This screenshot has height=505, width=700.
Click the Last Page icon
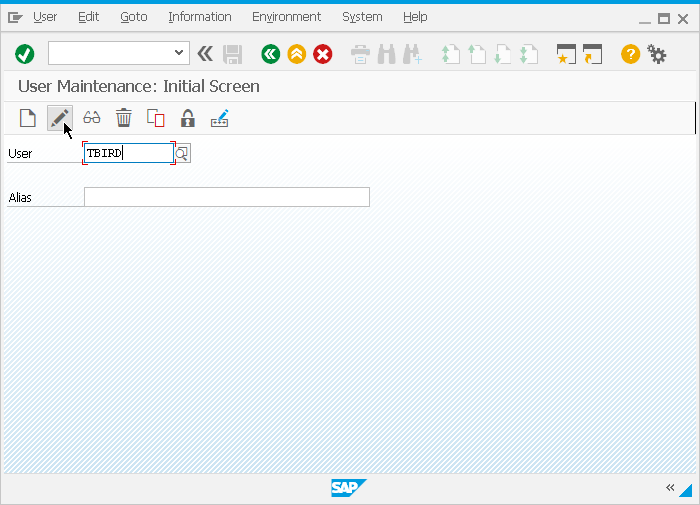point(529,54)
